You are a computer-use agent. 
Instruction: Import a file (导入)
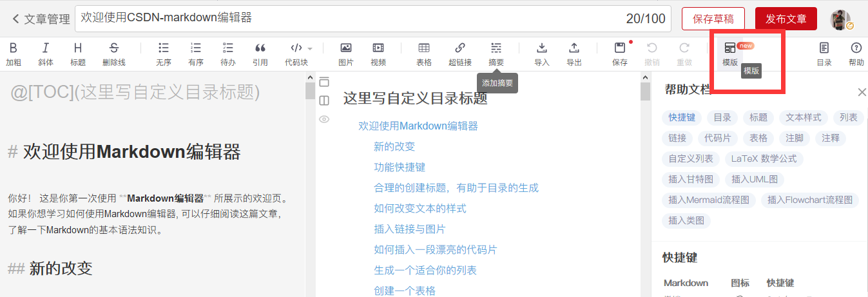(x=542, y=54)
